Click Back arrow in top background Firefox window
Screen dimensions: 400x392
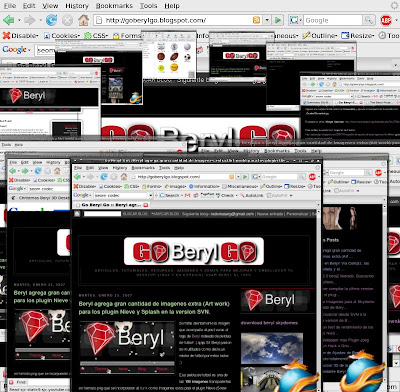coord(8,20)
